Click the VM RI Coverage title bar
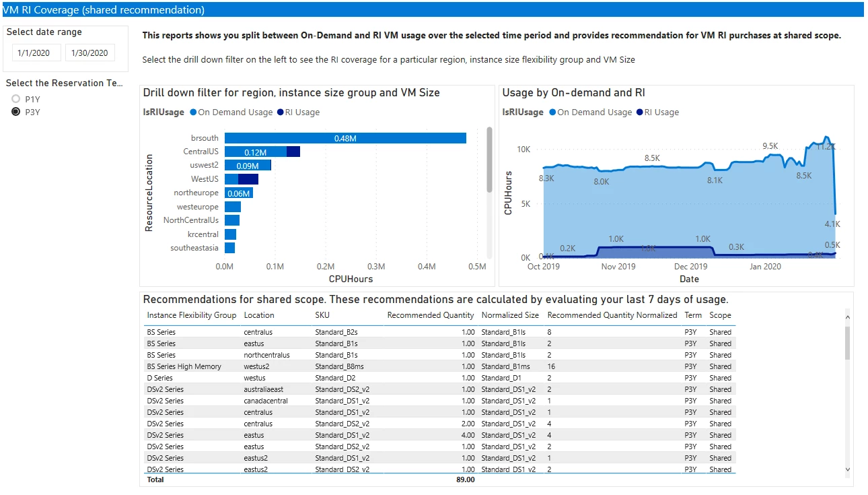This screenshot has width=868, height=495. click(x=433, y=10)
